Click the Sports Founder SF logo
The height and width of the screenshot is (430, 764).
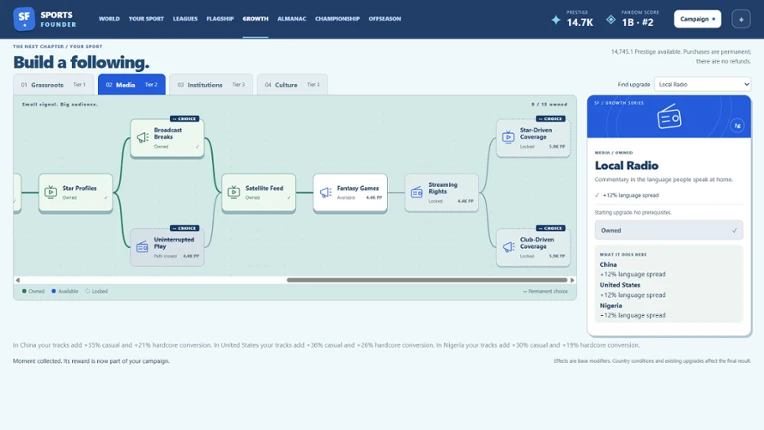tap(24, 19)
